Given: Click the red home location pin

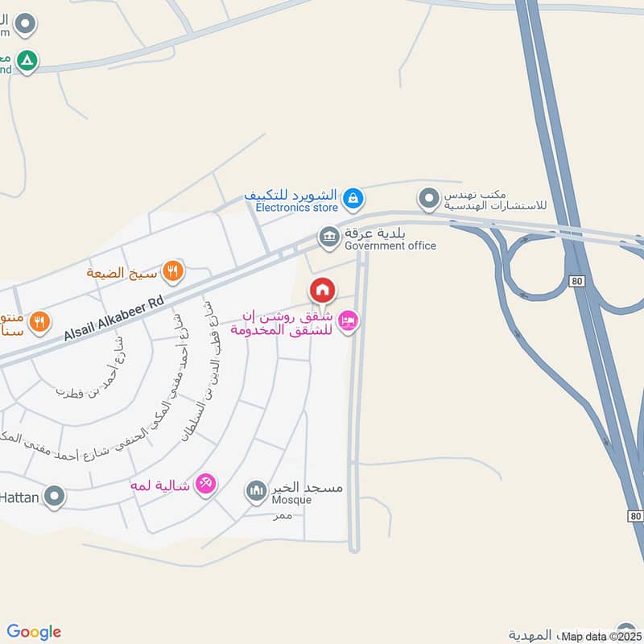Looking at the screenshot, I should [323, 291].
